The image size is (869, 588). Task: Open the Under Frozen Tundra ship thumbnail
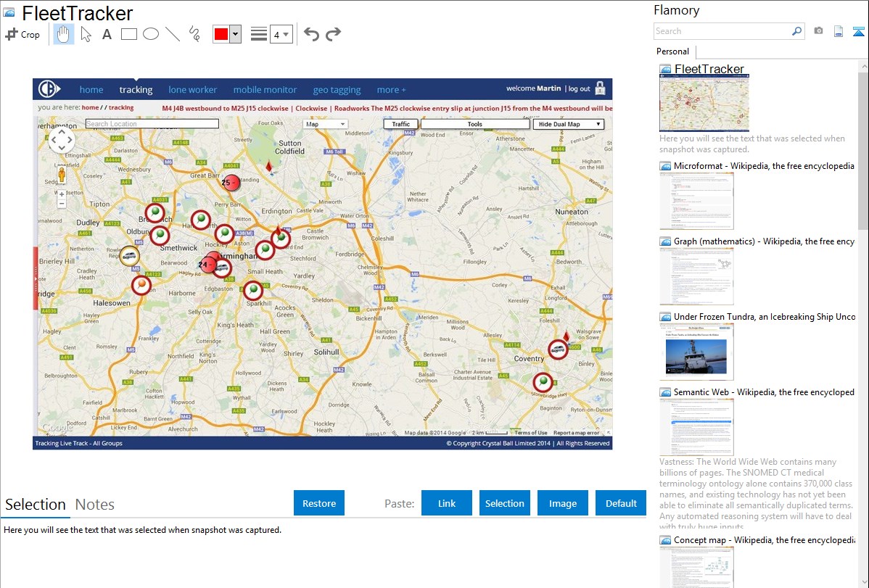point(696,352)
